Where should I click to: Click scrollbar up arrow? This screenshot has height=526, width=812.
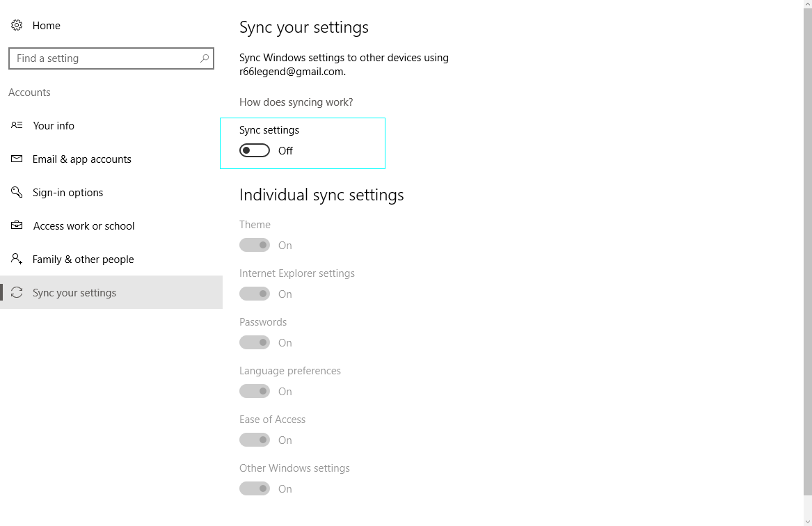pos(808,3)
